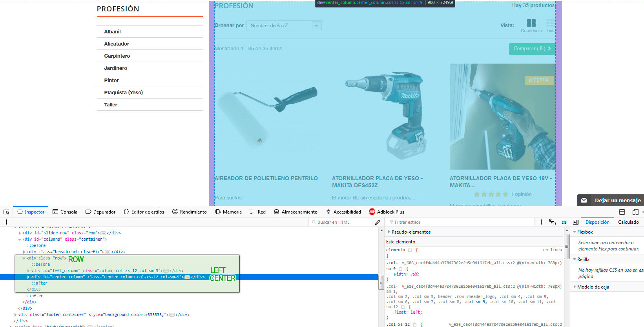Screen dimensions: 644x327
Task: Focus the Filtrar estilos filter box
Action: point(460,222)
